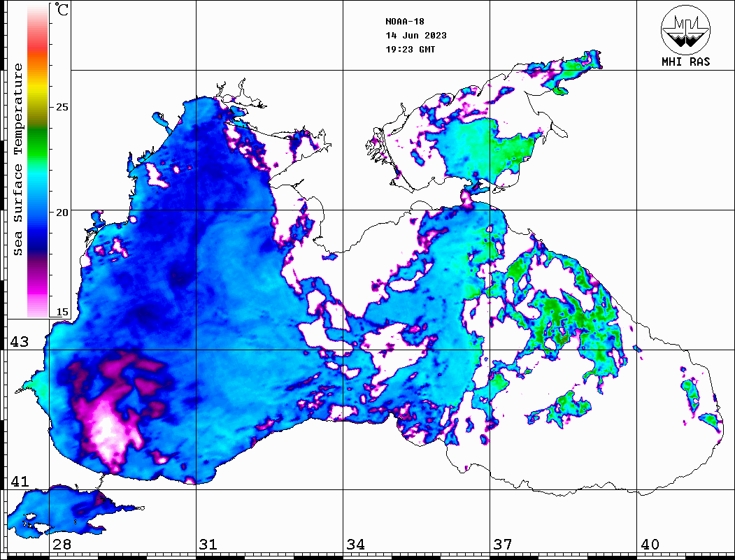
Task: Click longitude label 31
Action: click(x=208, y=545)
